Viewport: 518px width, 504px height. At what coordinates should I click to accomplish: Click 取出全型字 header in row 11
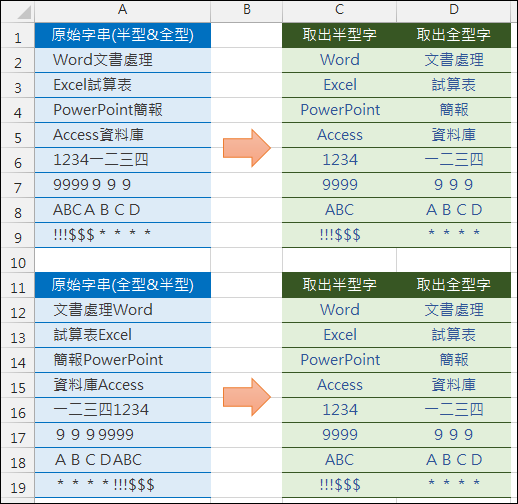[x=454, y=285]
